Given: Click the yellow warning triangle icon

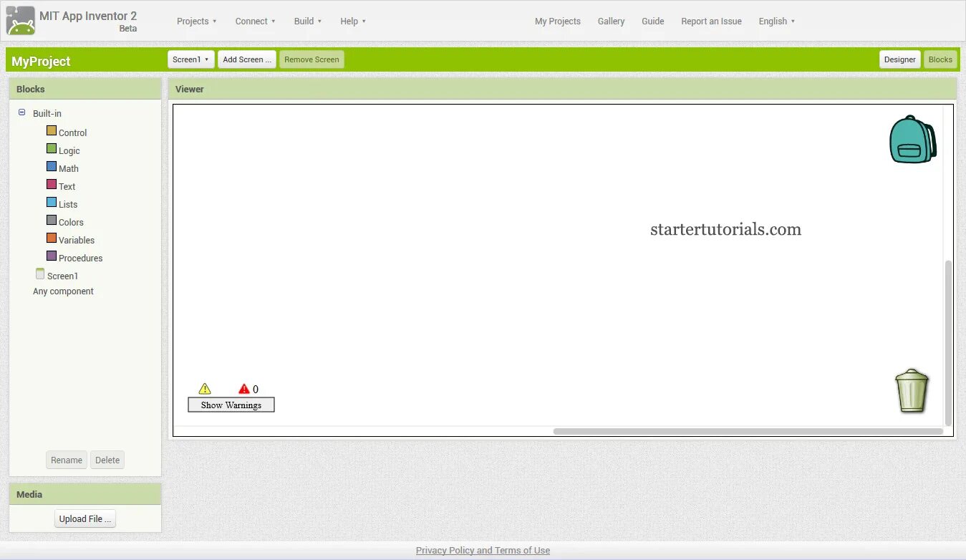Looking at the screenshot, I should click(x=205, y=389).
